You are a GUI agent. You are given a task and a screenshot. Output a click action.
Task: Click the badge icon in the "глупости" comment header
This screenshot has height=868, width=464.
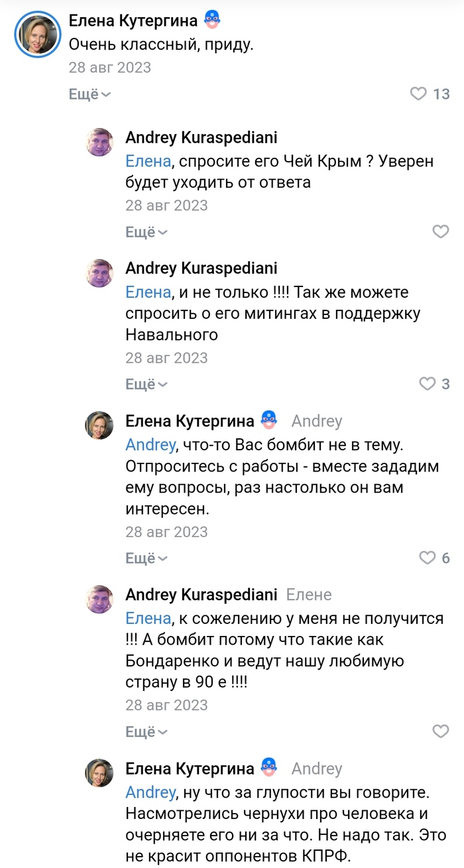pyautogui.click(x=268, y=768)
